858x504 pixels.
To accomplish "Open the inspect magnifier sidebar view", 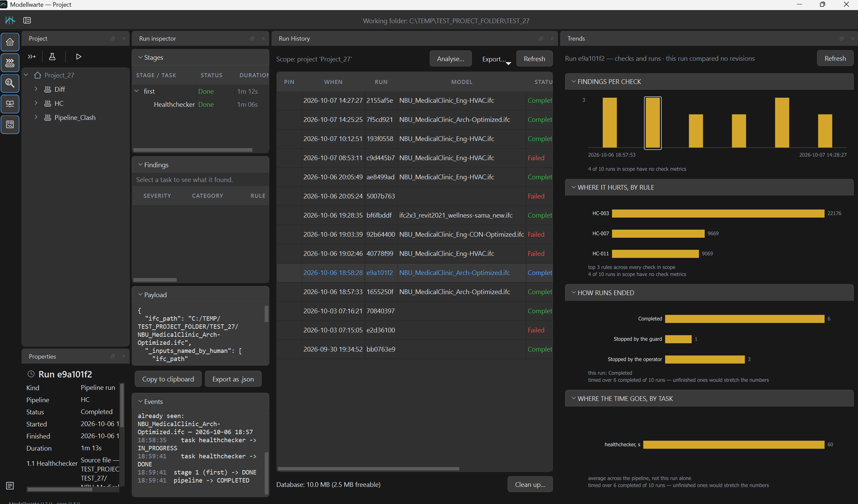I will 10,83.
